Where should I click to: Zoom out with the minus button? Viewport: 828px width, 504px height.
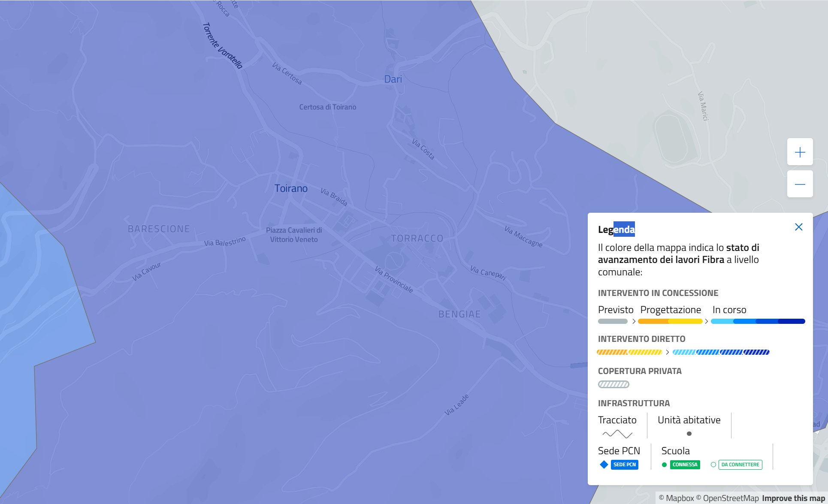click(x=800, y=184)
